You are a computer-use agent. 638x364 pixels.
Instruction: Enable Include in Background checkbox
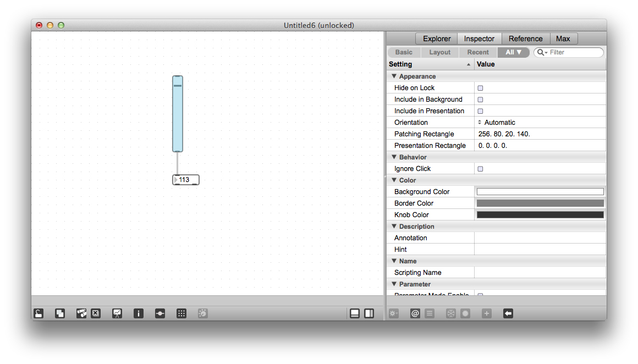pos(480,99)
